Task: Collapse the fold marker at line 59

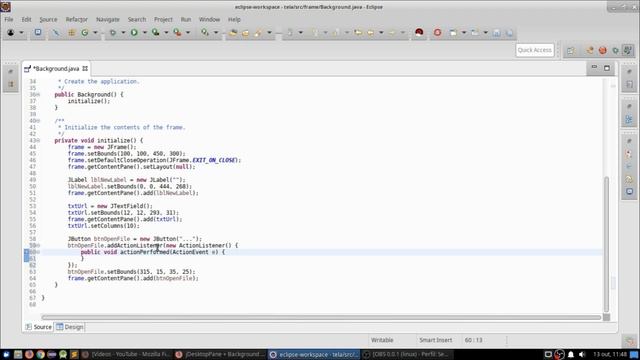Action: pyautogui.click(x=38, y=246)
